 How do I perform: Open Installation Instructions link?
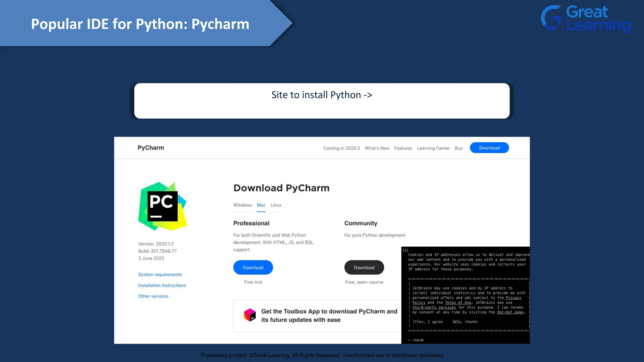tap(162, 285)
